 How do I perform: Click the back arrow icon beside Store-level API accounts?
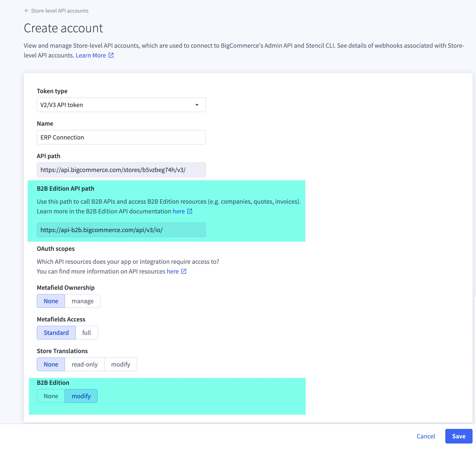[26, 11]
